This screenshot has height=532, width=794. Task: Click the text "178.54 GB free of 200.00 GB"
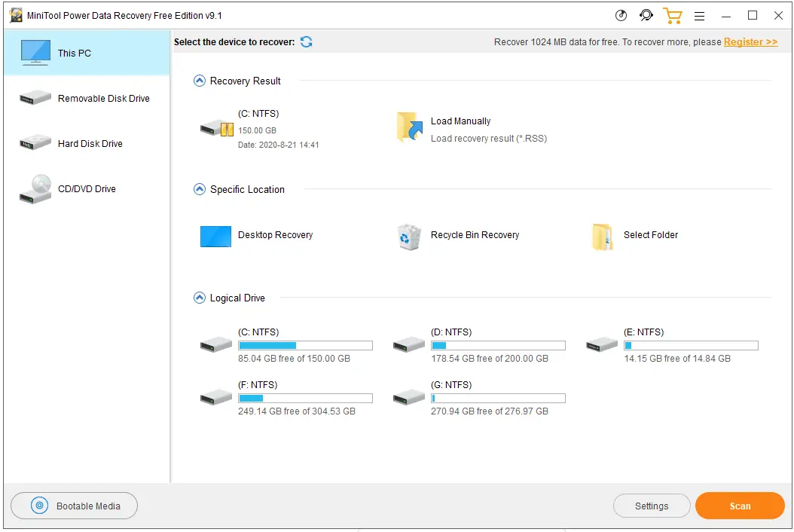coord(490,358)
